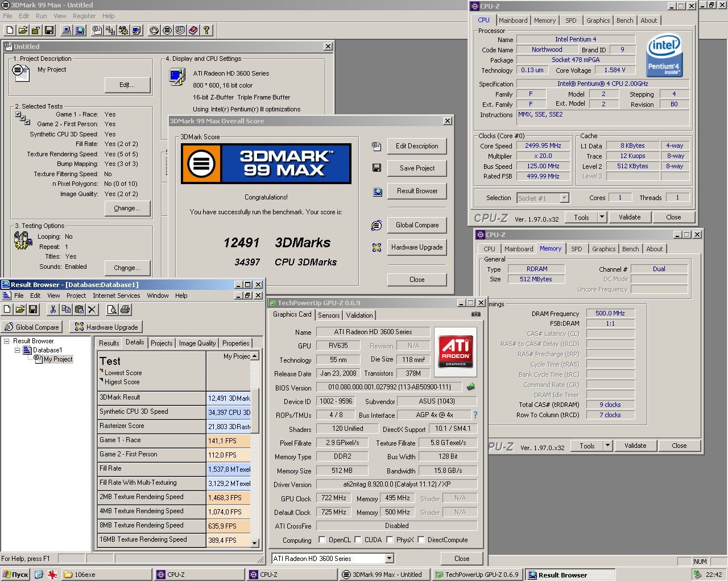
Task: Open Tools dropdown arrow in CPU-Z Memory window
Action: pos(607,446)
